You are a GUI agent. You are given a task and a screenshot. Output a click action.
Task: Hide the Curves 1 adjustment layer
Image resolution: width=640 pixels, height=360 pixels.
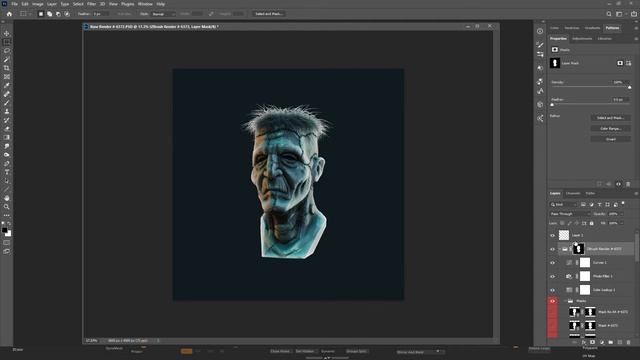(x=552, y=263)
